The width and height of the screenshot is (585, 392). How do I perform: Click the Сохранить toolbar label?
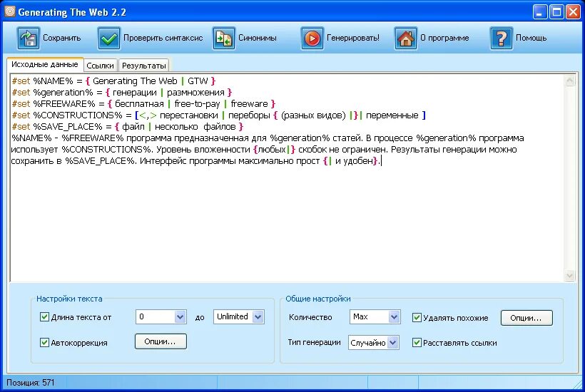coord(61,38)
